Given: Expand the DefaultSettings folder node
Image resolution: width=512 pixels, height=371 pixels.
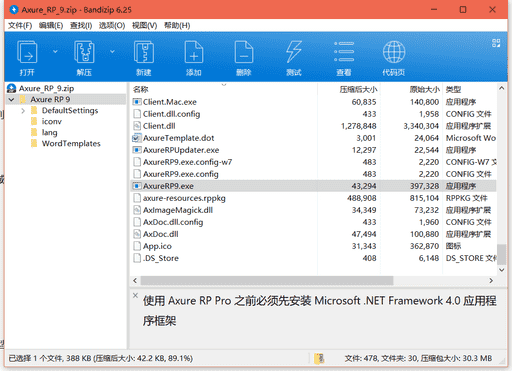Looking at the screenshot, I should [23, 110].
